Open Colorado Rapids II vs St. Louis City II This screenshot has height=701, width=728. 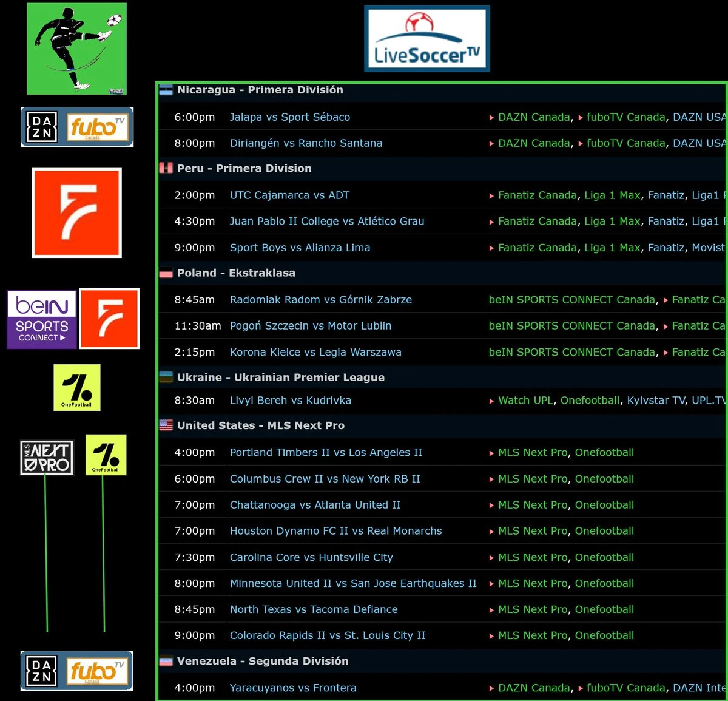[x=328, y=635]
